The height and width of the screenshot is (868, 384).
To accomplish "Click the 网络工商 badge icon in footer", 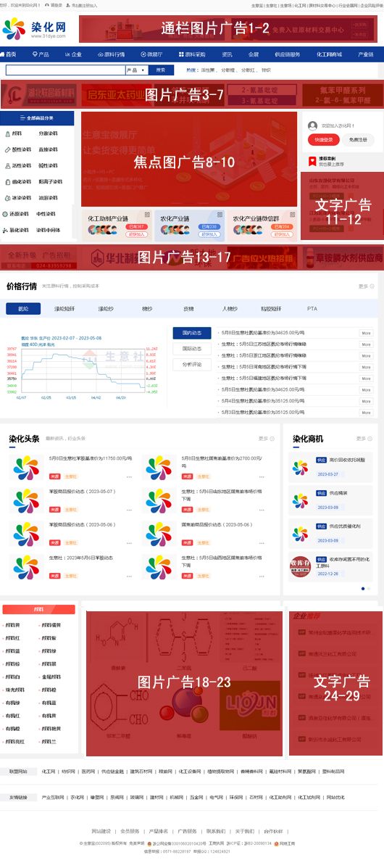I will 276,843.
